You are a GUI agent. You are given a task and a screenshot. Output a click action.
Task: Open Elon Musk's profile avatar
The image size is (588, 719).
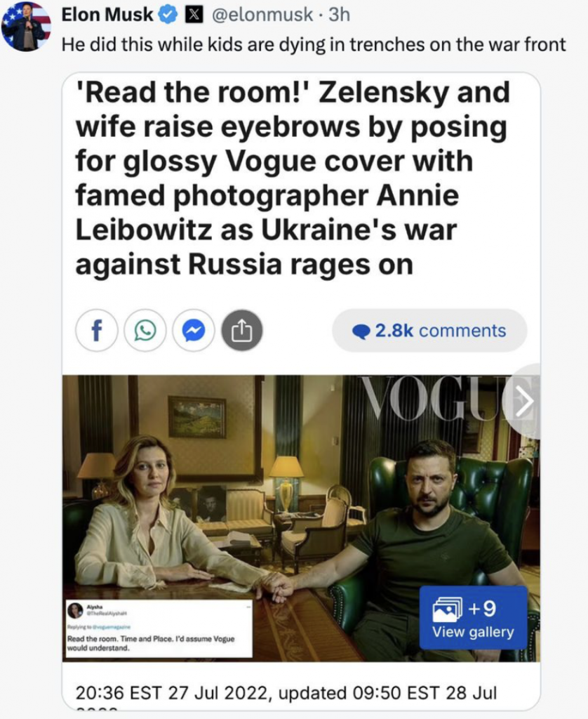[26, 26]
